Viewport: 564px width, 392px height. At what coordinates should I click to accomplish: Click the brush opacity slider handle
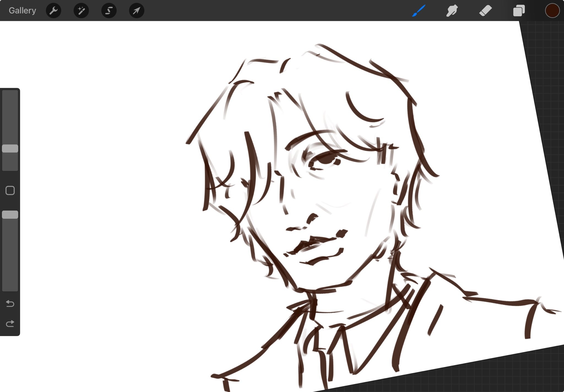click(x=10, y=215)
